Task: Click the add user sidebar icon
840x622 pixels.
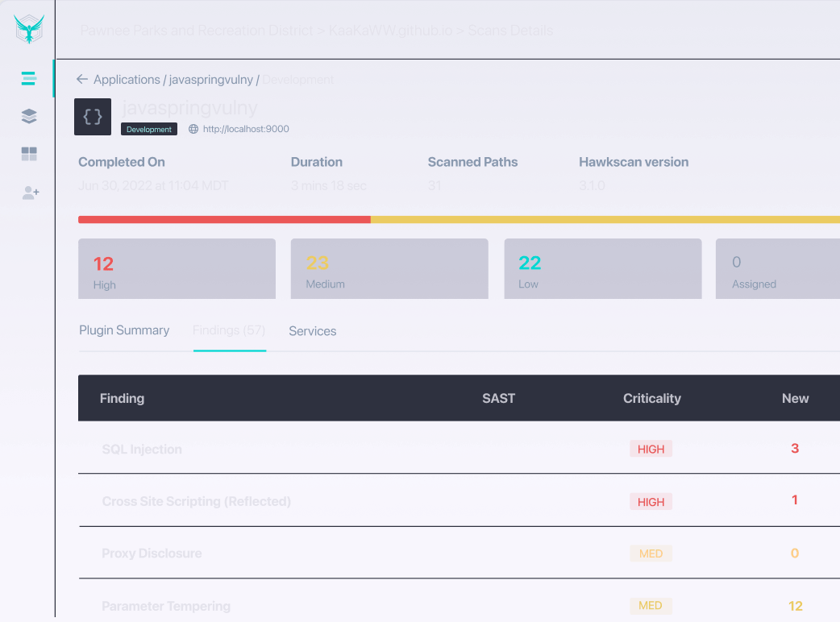Action: click(x=30, y=193)
